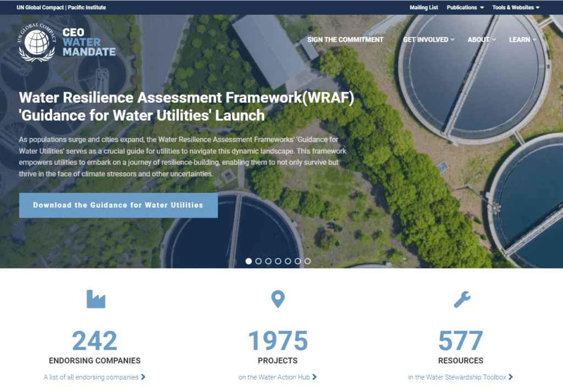Open the Learn menu
Viewport: 563px width, 392px height.
[x=523, y=40]
